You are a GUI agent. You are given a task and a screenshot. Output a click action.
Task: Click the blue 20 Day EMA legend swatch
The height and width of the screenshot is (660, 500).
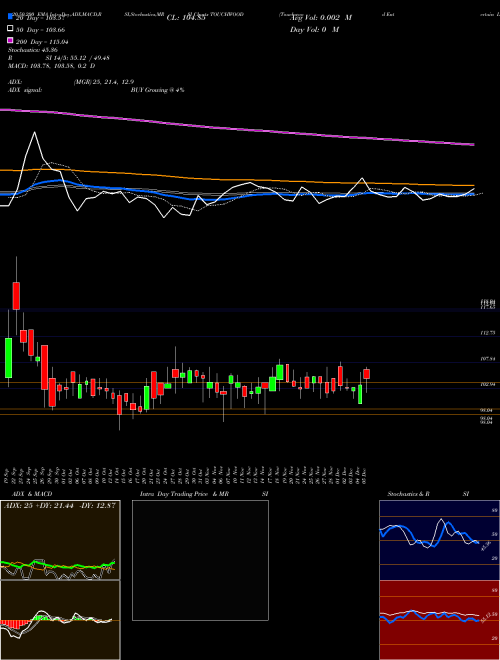coord(11,17)
